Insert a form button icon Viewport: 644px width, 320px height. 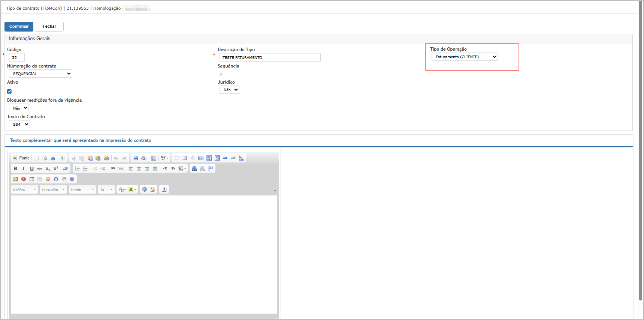[225, 158]
